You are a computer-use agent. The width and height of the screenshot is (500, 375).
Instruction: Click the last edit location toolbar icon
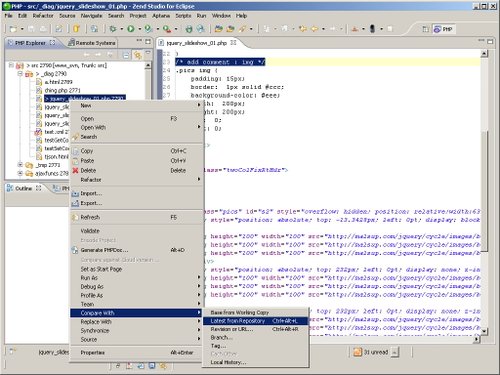[303, 29]
